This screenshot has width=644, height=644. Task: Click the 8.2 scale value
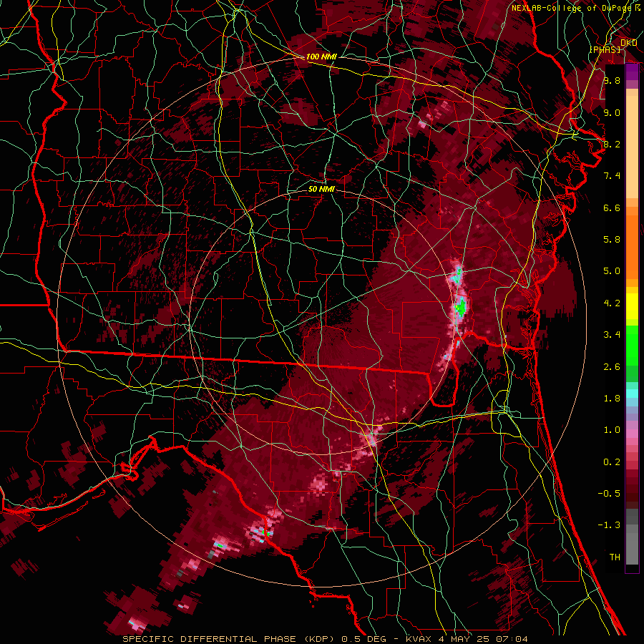click(x=612, y=144)
